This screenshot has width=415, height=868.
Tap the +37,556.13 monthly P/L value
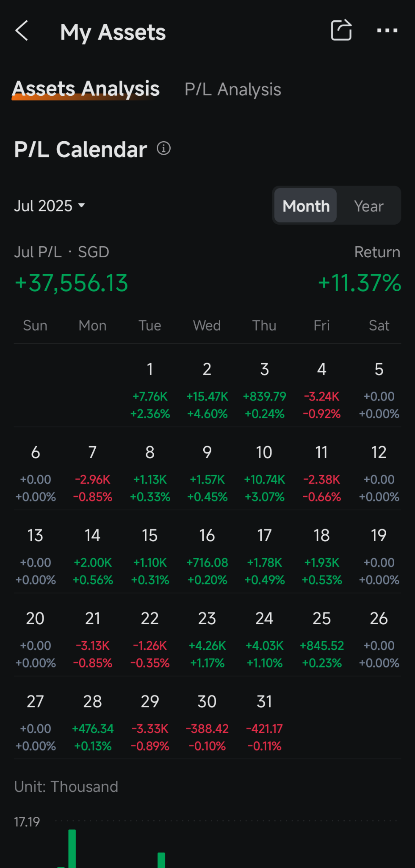point(71,283)
